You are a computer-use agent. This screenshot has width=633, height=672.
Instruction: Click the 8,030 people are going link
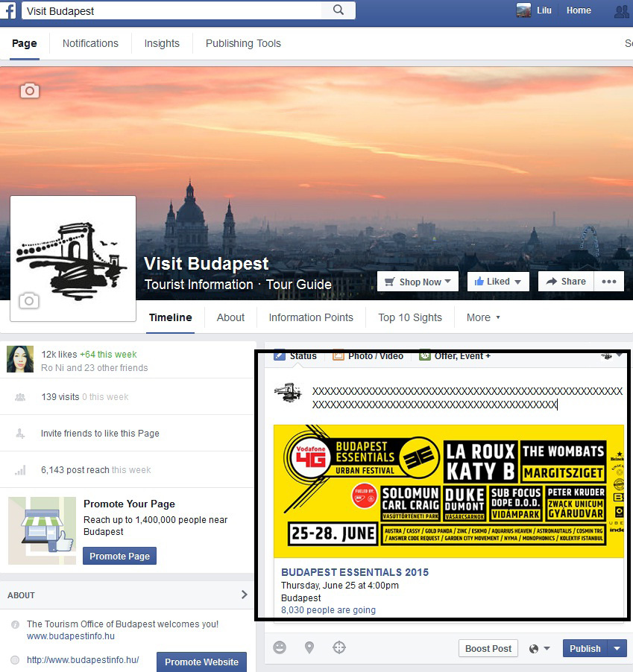(328, 610)
